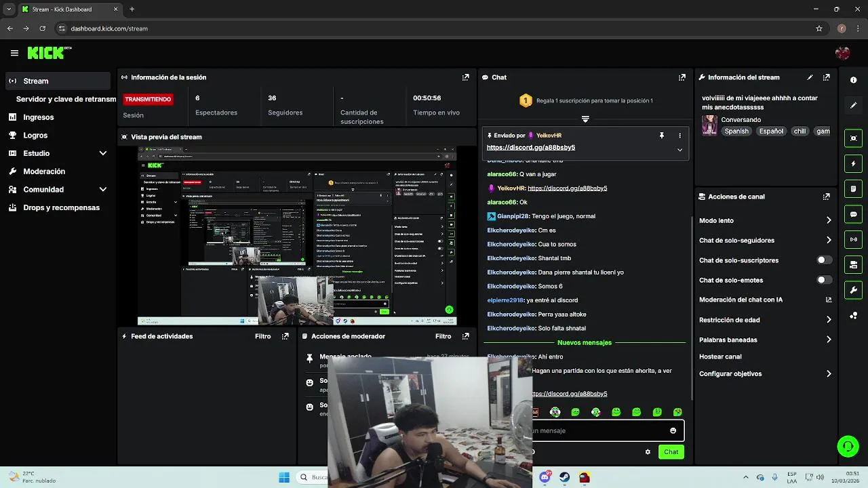Pop out the Acciones de moderador panel
The height and width of the screenshot is (488, 868).
(465, 336)
